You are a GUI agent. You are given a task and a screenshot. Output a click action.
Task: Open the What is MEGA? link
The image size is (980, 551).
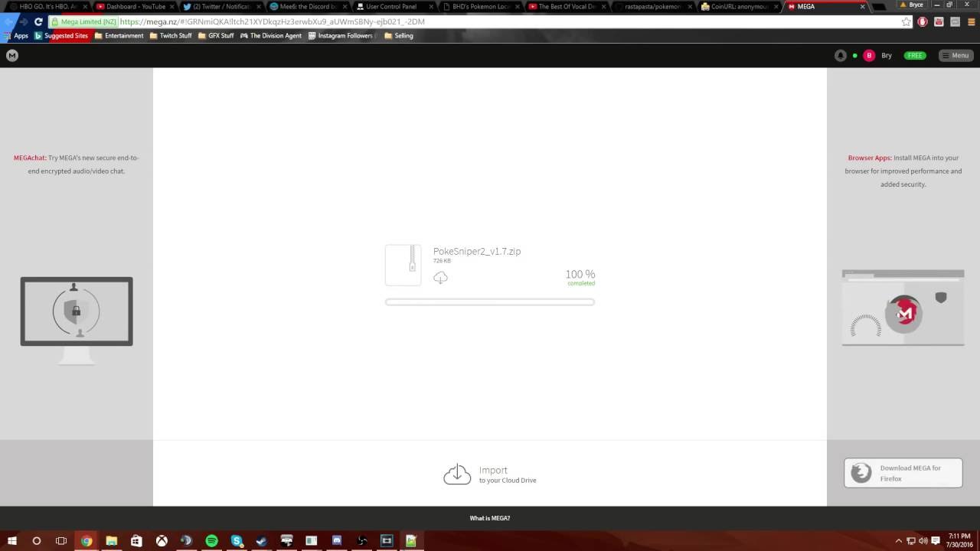point(490,518)
